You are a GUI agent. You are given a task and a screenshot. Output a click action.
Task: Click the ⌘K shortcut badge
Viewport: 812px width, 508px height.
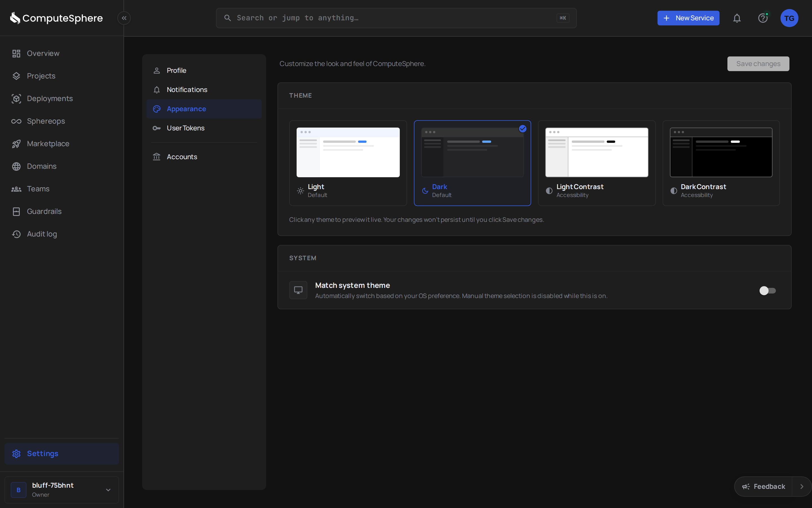coord(563,18)
